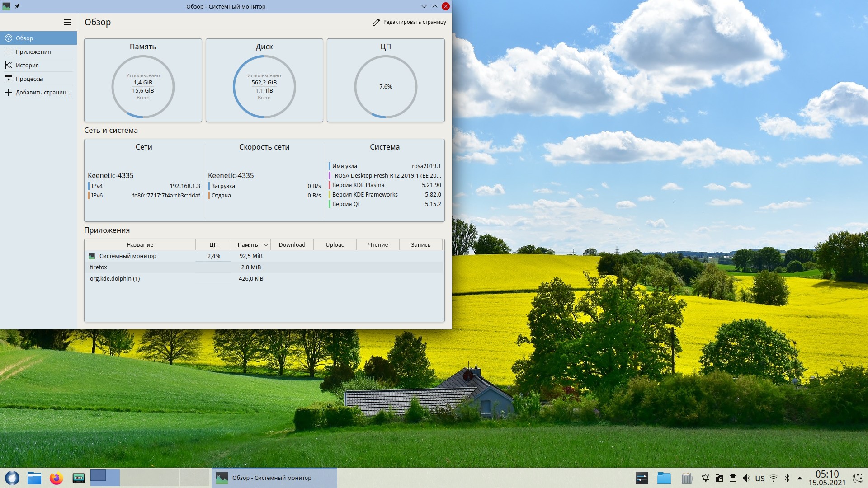Open Konsole terminal icon in taskbar

(x=79, y=478)
